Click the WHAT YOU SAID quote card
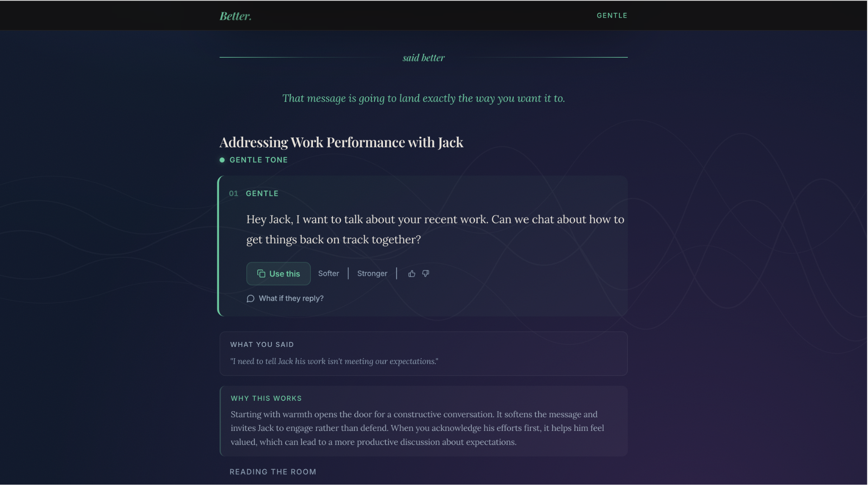Screen dimensions: 868x488 click(x=423, y=353)
